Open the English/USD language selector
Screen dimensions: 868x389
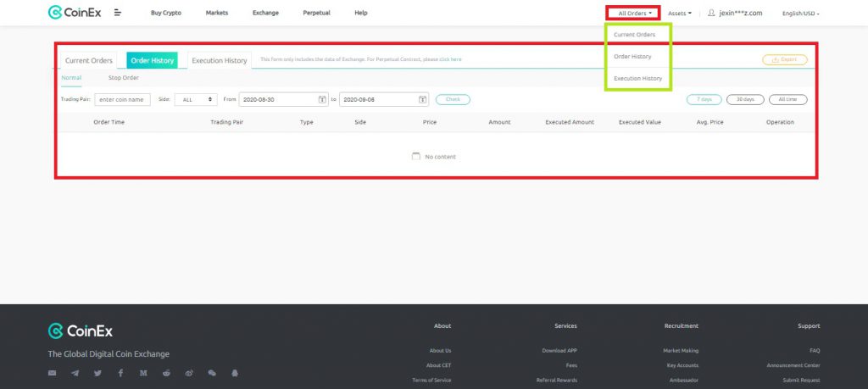click(800, 14)
